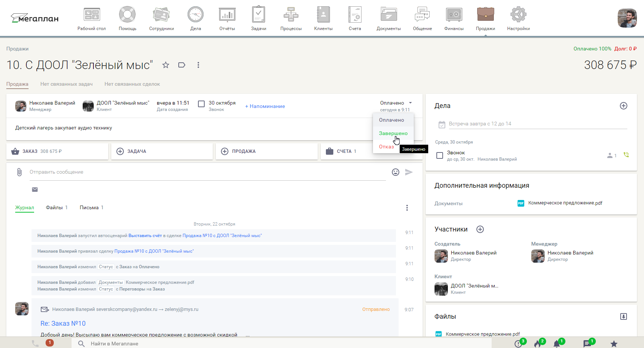Go to Сотрудники section
644x348 pixels.
pos(161,19)
